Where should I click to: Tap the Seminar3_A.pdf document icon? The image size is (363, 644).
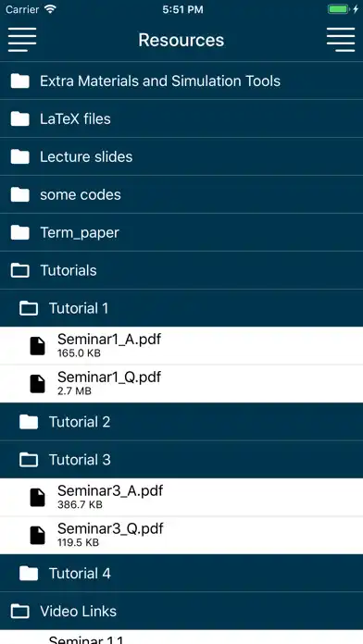click(x=37, y=498)
